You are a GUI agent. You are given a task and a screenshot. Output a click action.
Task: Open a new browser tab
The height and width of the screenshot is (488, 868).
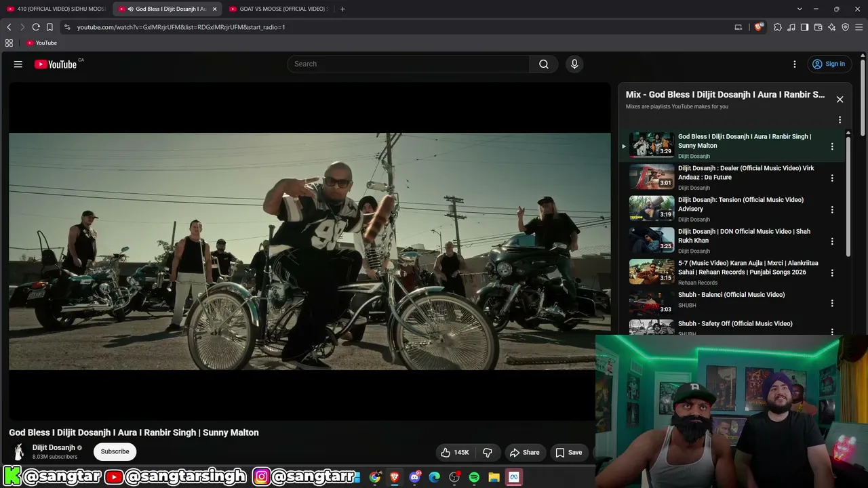[342, 9]
